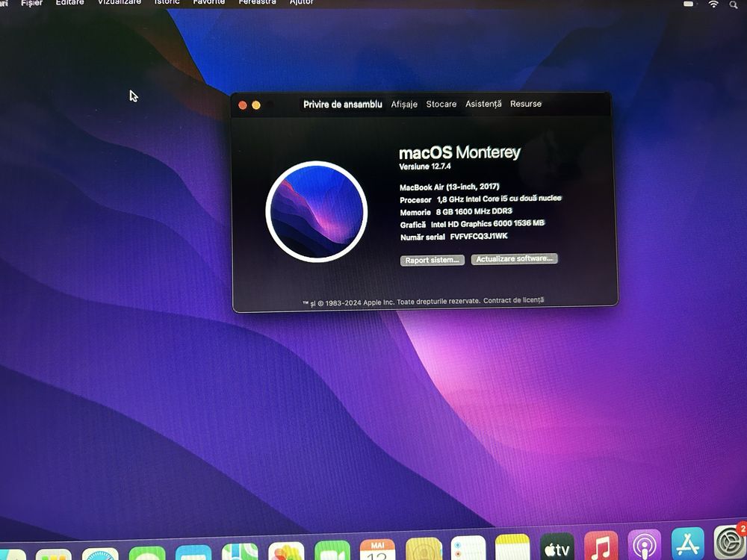The width and height of the screenshot is (747, 560).
Task: Start FaceTime from the Dock
Action: click(332, 550)
